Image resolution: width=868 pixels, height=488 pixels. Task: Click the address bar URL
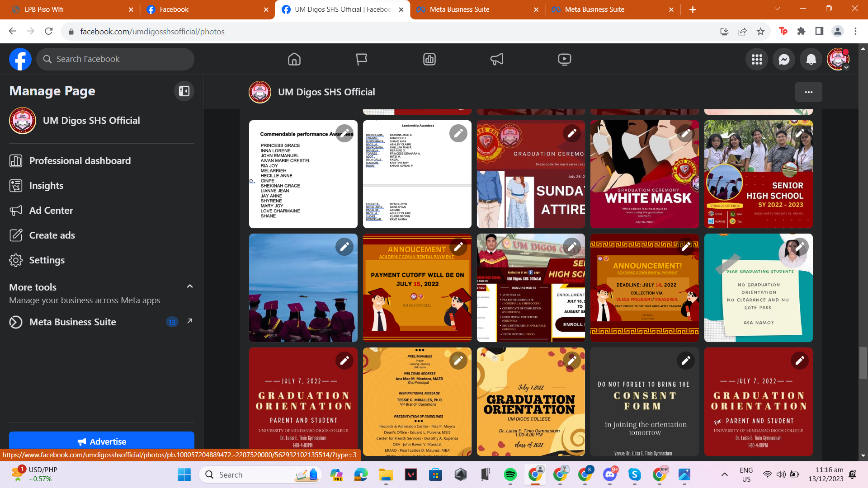(x=152, y=32)
